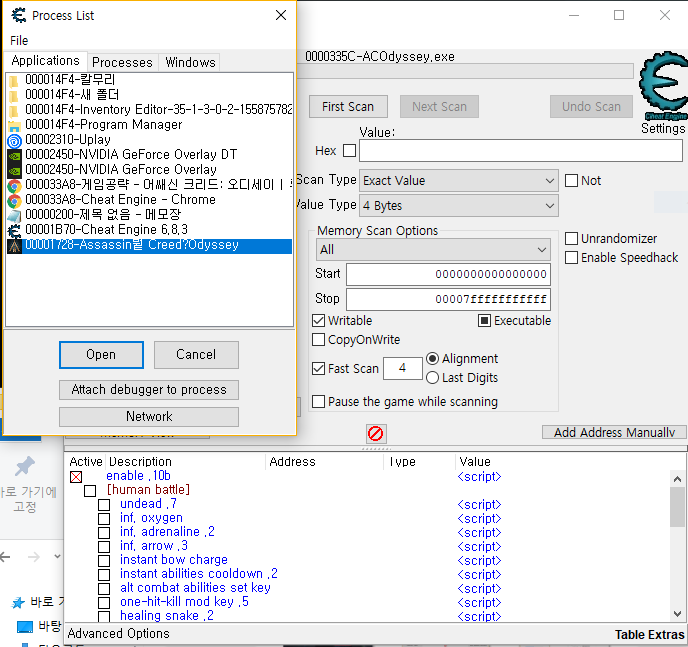The image size is (688, 647).
Task: Click the First Scan button
Action: pos(348,107)
